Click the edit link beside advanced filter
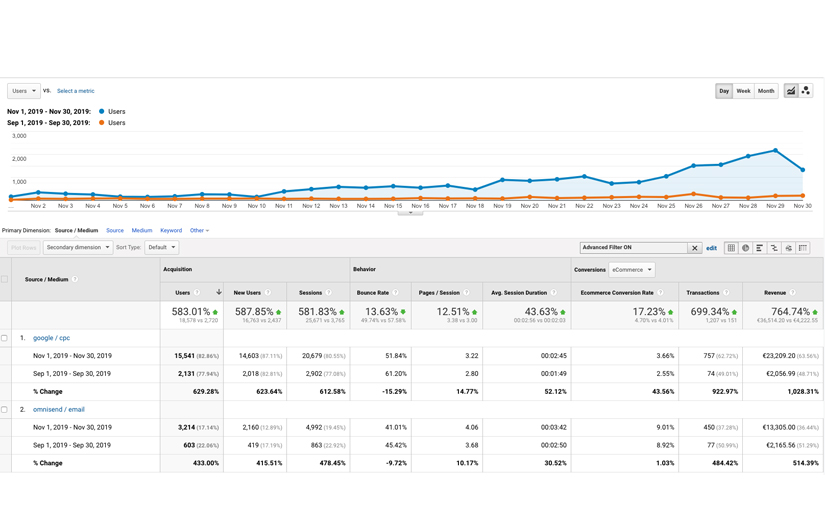This screenshot has height=525, width=825. point(711,248)
